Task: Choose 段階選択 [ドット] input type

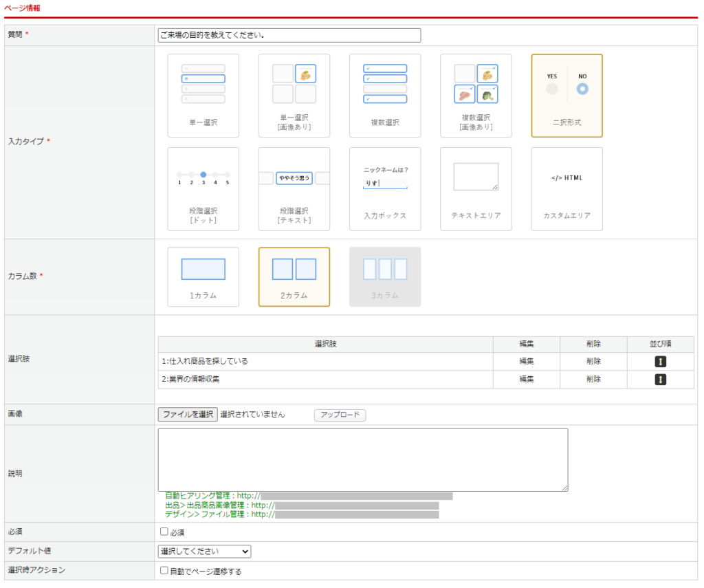Action: tap(203, 188)
